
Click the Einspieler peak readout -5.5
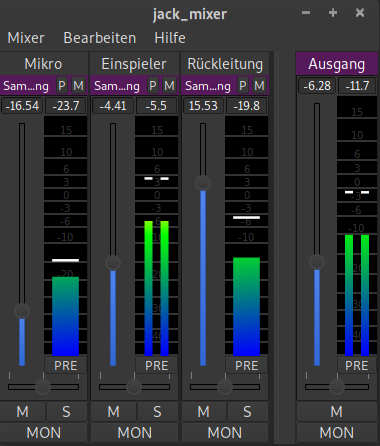(x=156, y=106)
